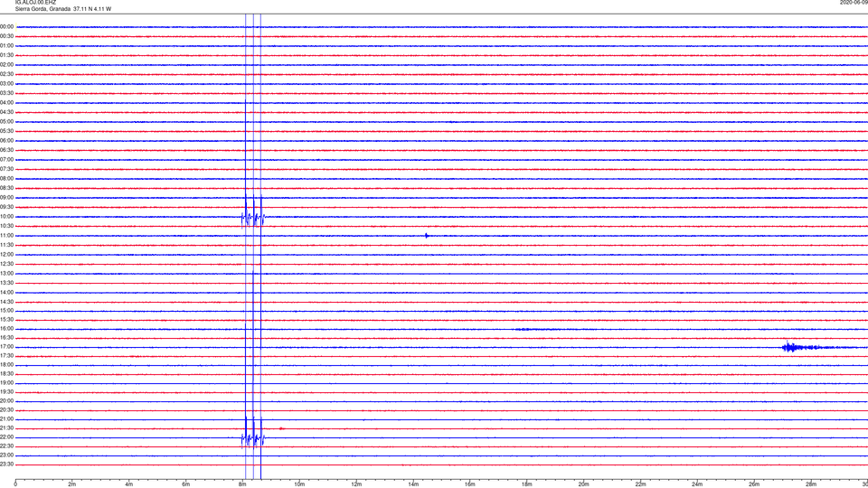Select the 02:30 time label
The height and width of the screenshot is (488, 868).
pos(7,74)
